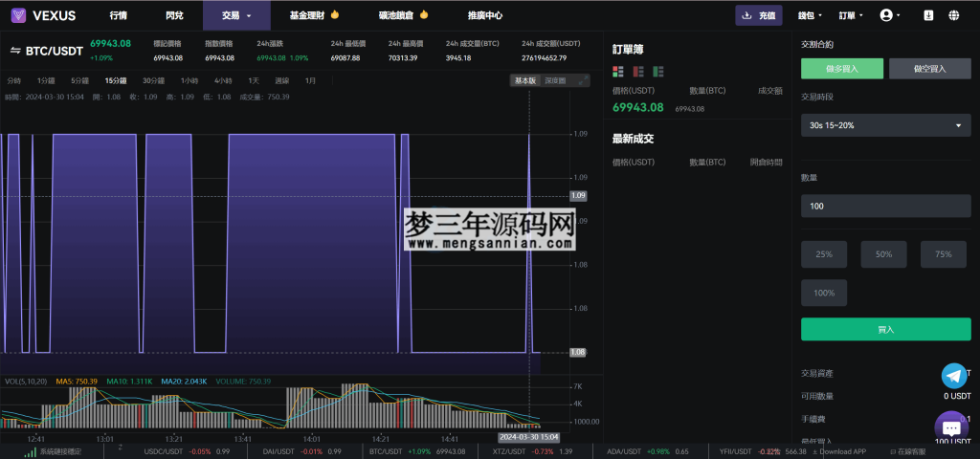Click the signal strength status icon
Screen dimensions: 980x459
[x=30, y=451]
